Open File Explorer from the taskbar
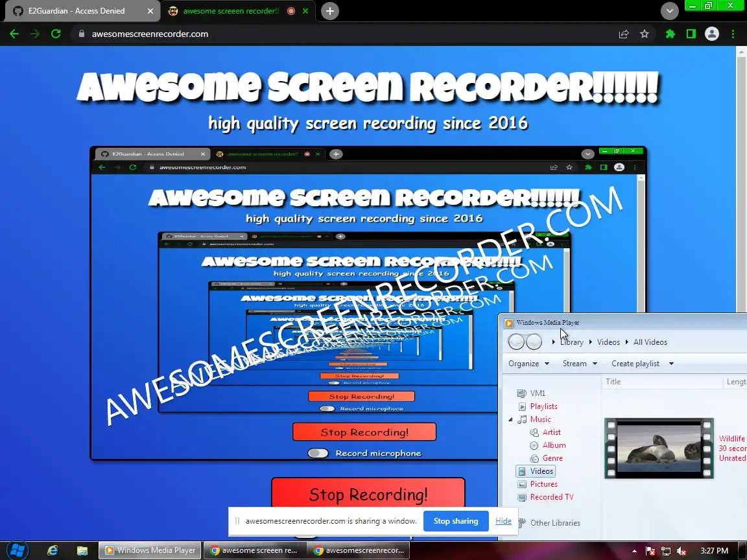 point(82,550)
